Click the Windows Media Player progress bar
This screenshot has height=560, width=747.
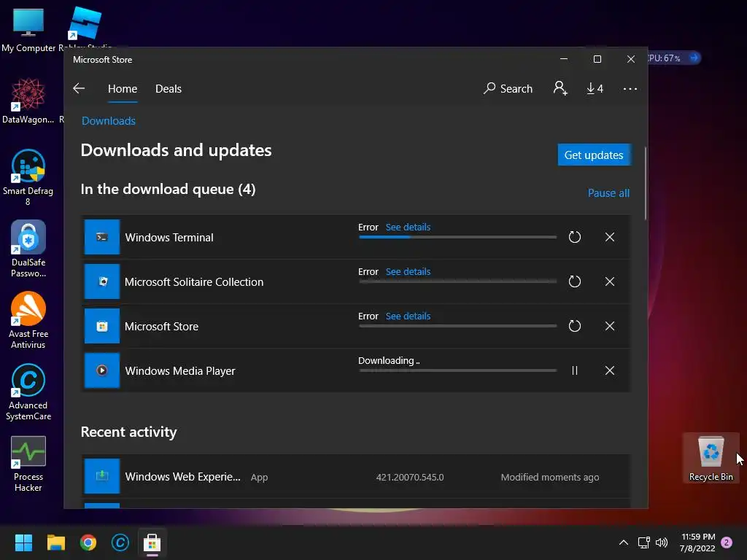tap(457, 370)
